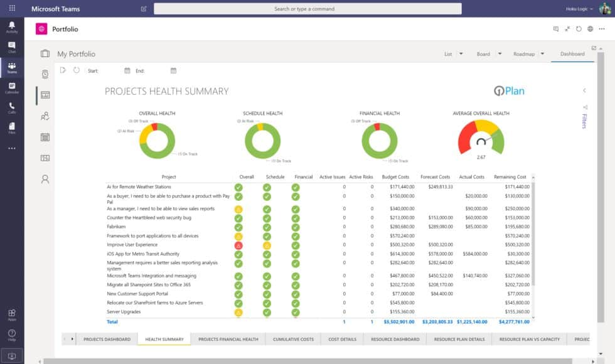Viewport: 615px width, 364px height.
Task: Select the dashboard chart icon in OnePlan sidebar
Action: coord(45,95)
